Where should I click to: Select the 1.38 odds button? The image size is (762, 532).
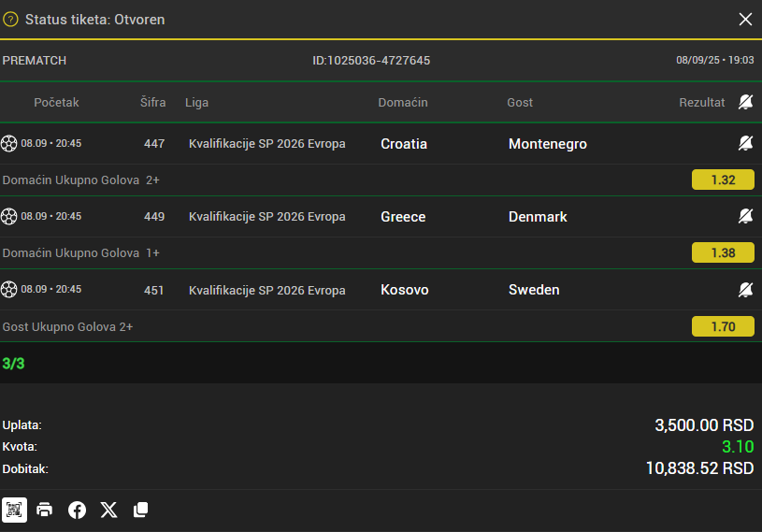click(x=723, y=252)
